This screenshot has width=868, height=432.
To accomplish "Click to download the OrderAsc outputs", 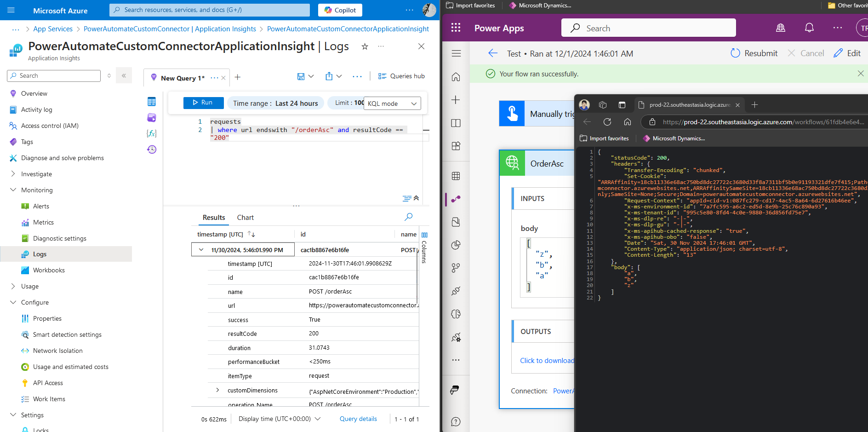I will 547,361.
